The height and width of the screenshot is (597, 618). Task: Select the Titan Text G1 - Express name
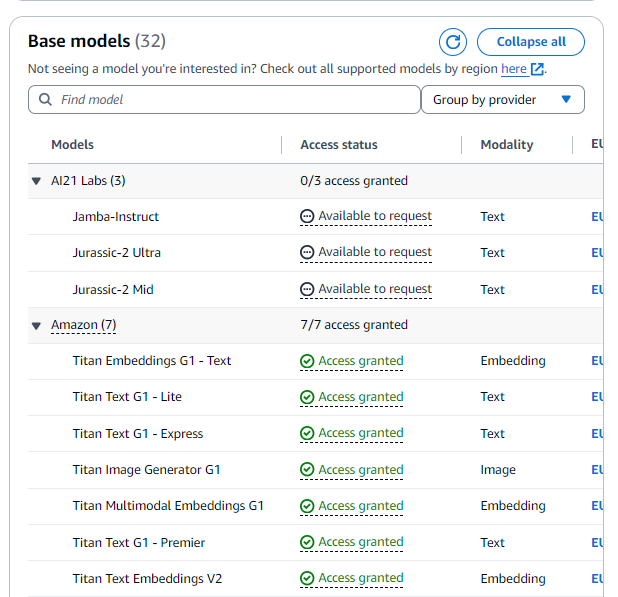(138, 433)
